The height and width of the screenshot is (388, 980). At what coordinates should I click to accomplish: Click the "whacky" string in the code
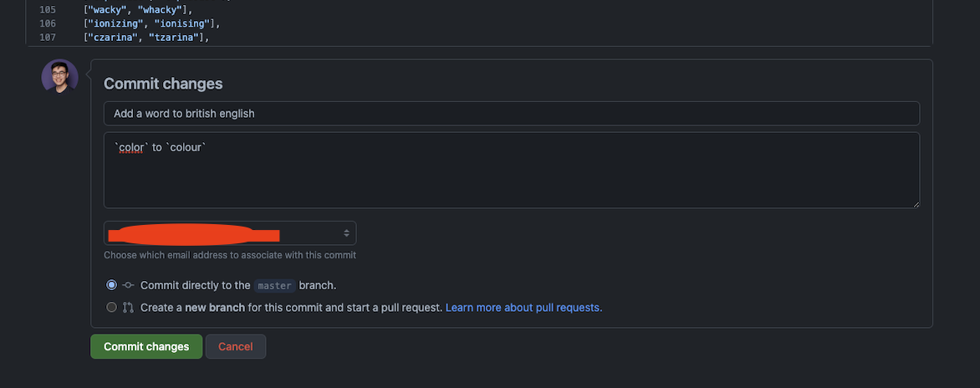tap(160, 10)
